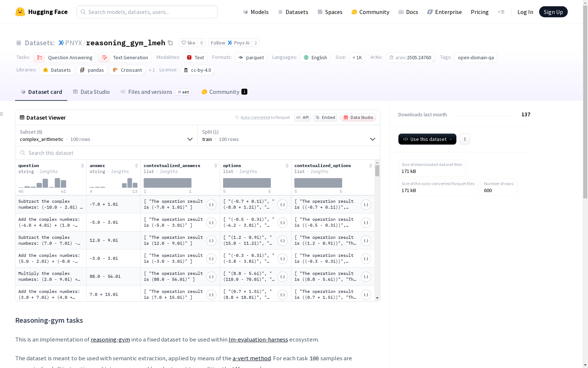The height and width of the screenshot is (368, 588).
Task: Sort the question column
Action: pos(82,166)
